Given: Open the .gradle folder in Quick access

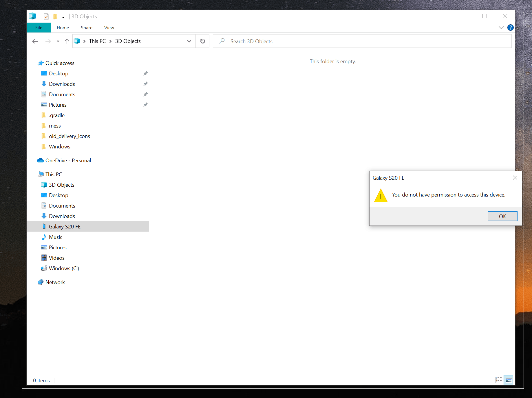Looking at the screenshot, I should tap(57, 115).
